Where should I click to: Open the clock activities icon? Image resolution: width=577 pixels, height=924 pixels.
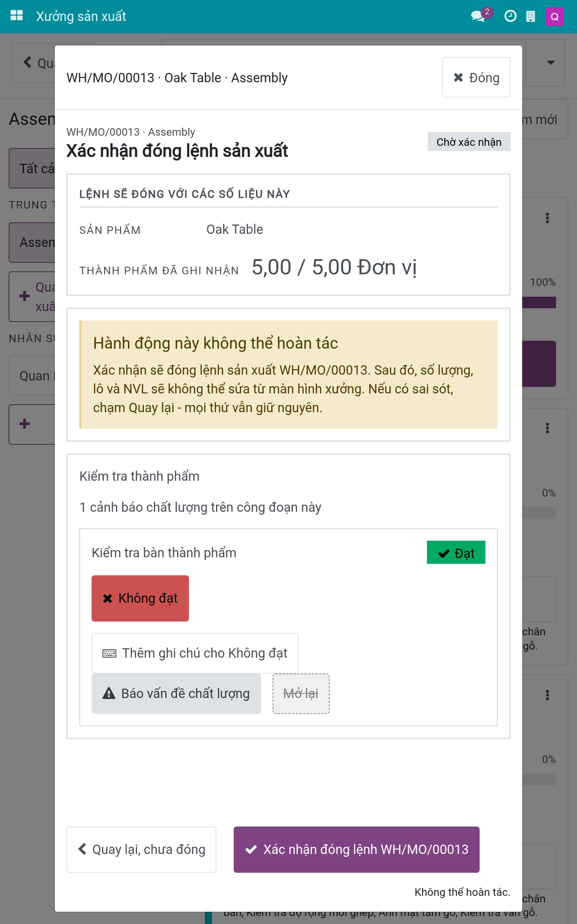[x=510, y=16]
